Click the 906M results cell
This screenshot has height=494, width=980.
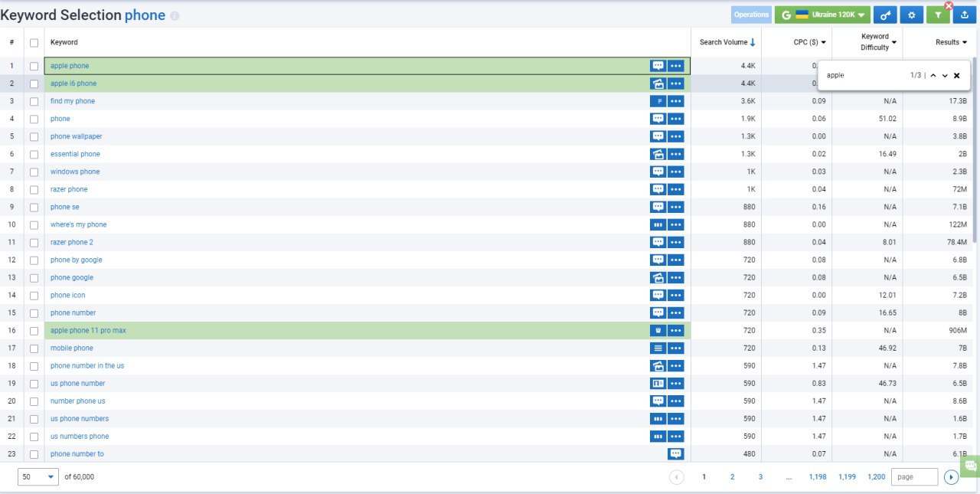tap(958, 330)
